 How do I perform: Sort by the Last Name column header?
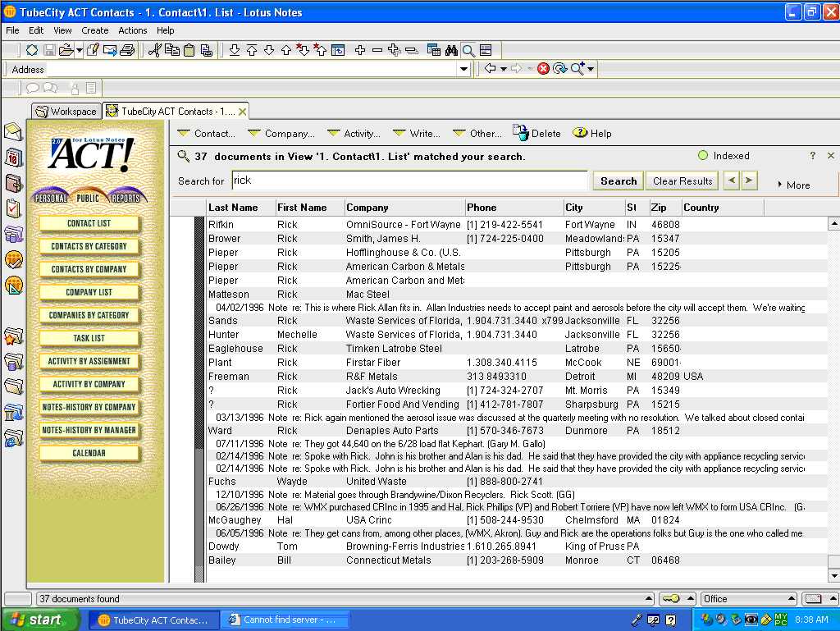[240, 208]
